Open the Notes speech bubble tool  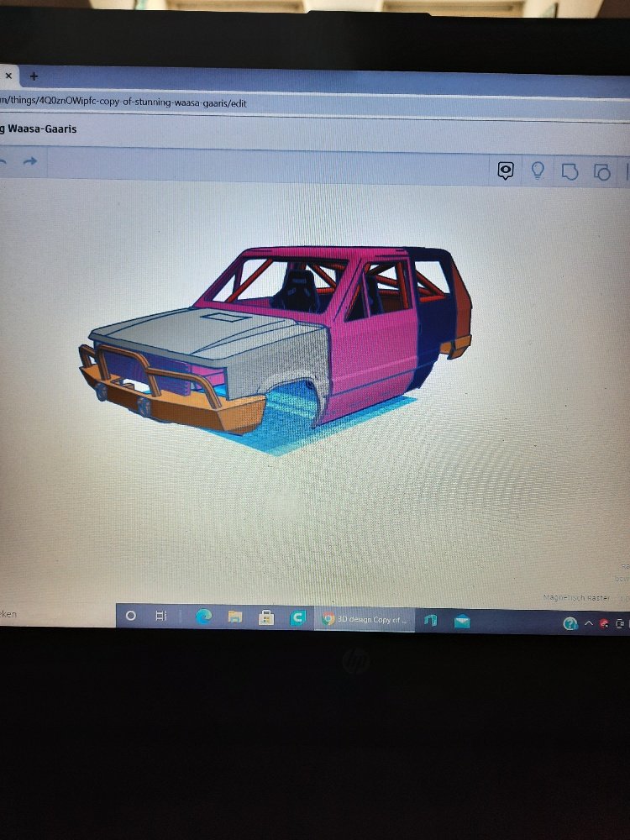(506, 171)
